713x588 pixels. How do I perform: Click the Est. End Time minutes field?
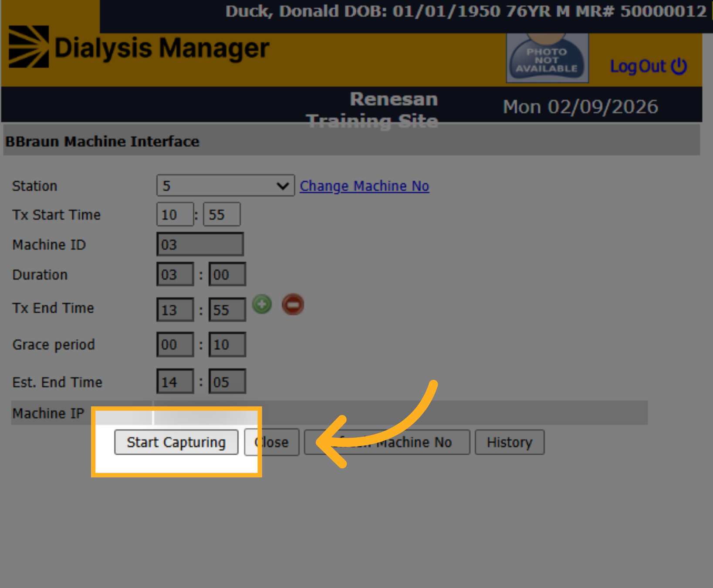tap(227, 382)
